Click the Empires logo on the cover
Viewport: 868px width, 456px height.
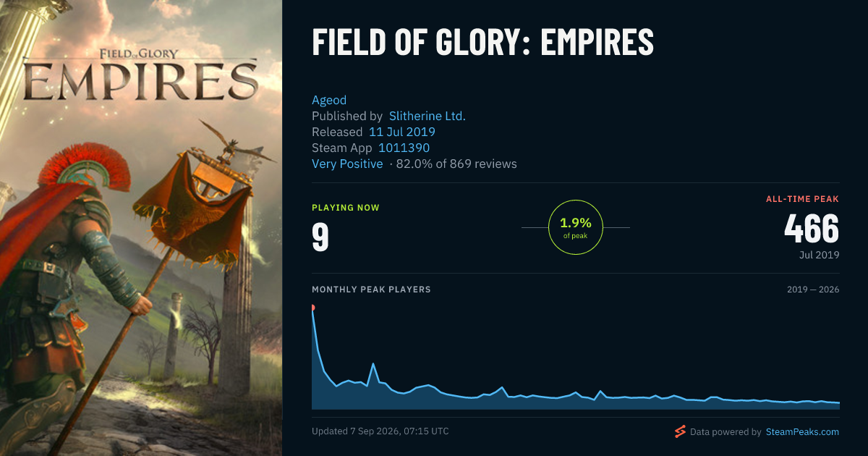[x=140, y=78]
